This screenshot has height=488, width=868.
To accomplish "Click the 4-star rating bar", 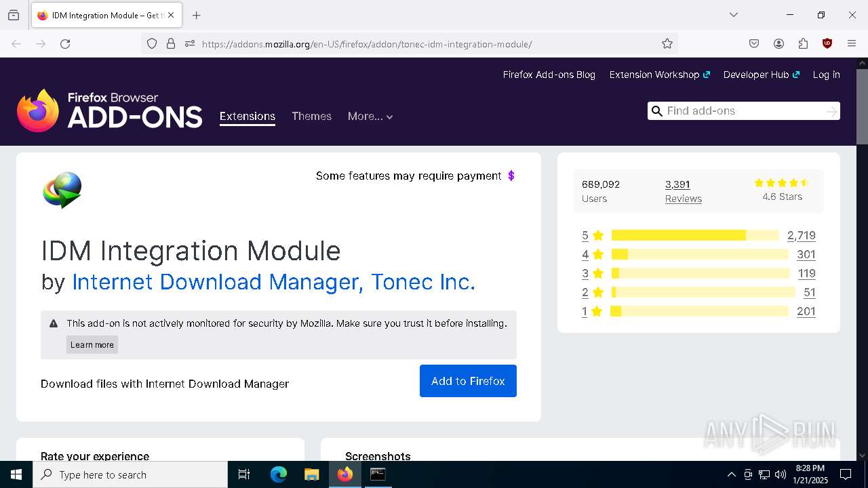I will tap(700, 254).
